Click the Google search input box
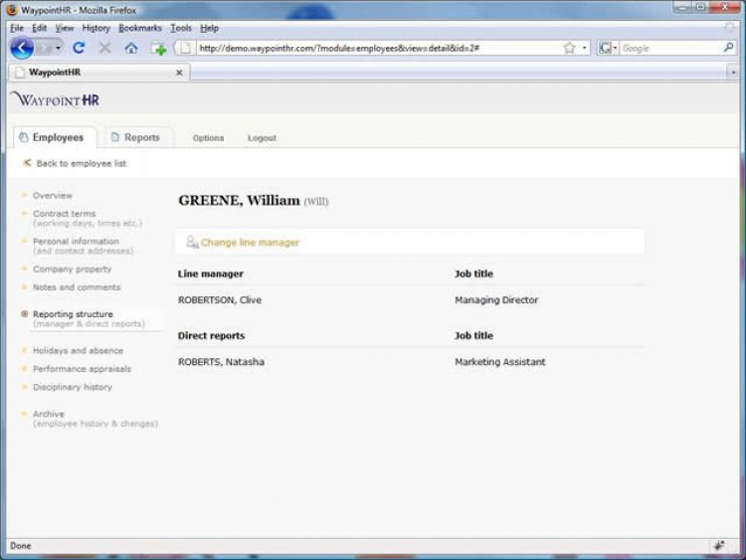 pos(670,48)
